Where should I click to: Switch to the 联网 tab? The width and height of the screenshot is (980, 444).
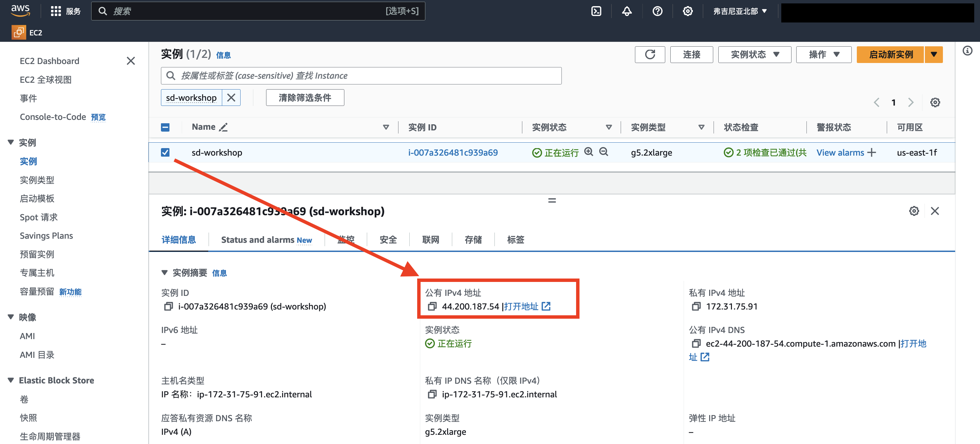click(430, 239)
